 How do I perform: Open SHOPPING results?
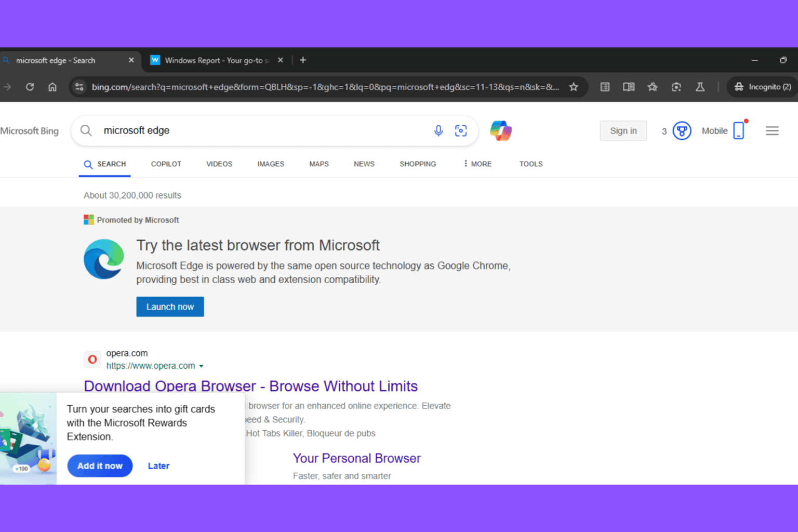pyautogui.click(x=418, y=164)
